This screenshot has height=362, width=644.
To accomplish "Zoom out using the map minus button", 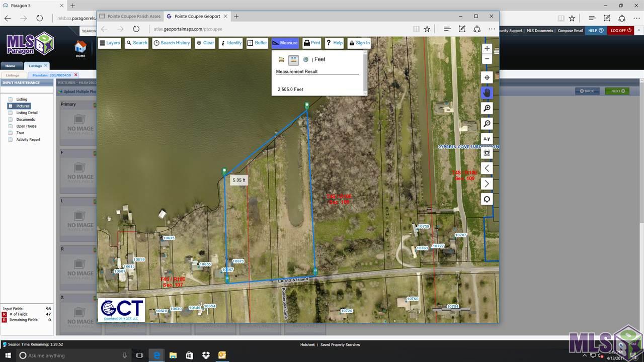I will (x=487, y=59).
